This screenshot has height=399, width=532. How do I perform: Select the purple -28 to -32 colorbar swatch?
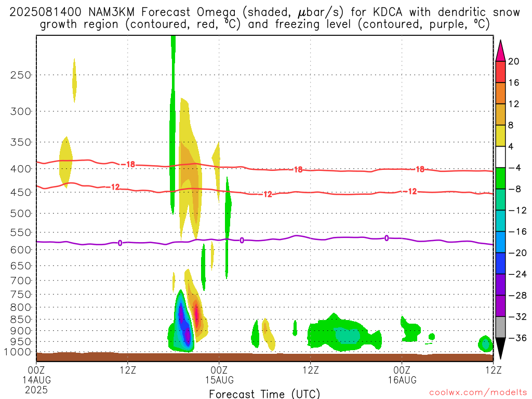click(x=500, y=306)
